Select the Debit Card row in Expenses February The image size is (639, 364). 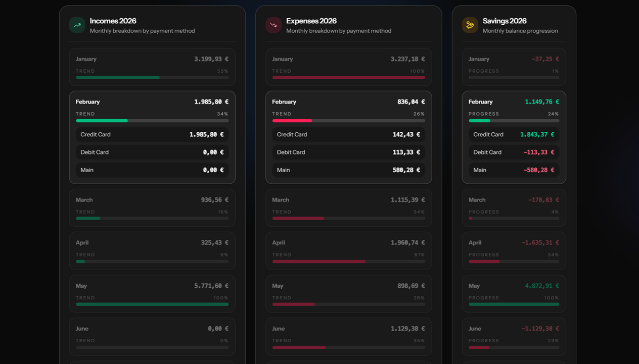349,152
